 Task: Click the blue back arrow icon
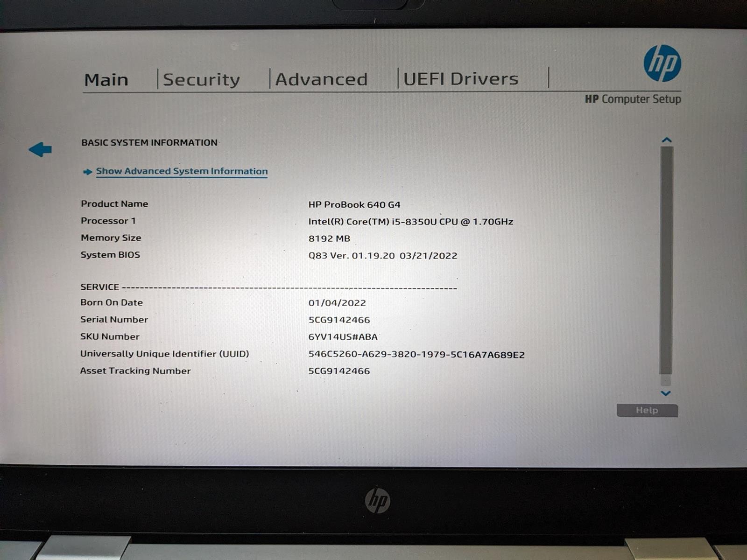(x=40, y=150)
